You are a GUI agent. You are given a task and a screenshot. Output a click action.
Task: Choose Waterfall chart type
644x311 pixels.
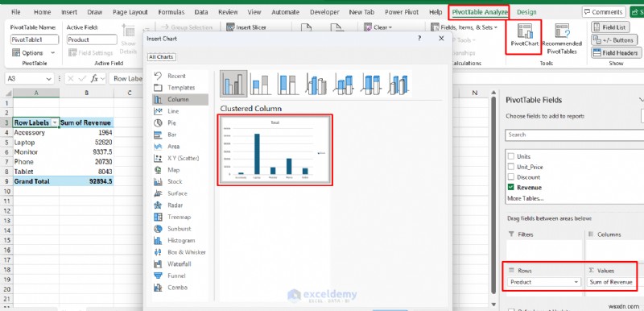[180, 263]
